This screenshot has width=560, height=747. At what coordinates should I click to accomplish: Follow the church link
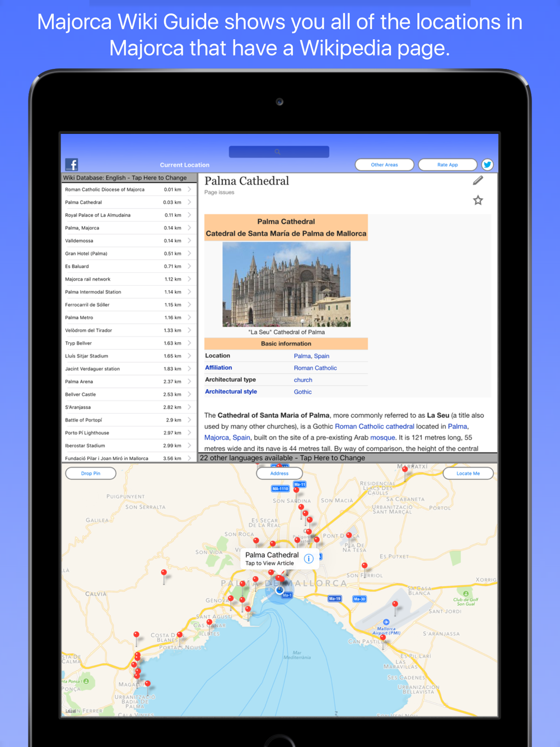tap(303, 380)
